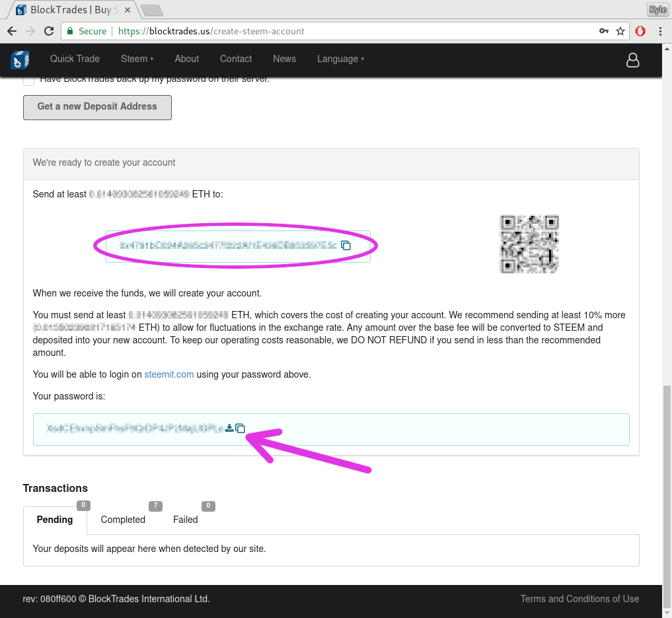
Task: Click the Transactions heading
Action: click(x=56, y=488)
